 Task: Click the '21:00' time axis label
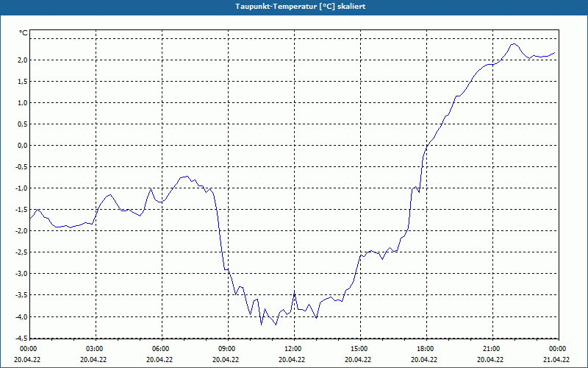click(x=490, y=349)
